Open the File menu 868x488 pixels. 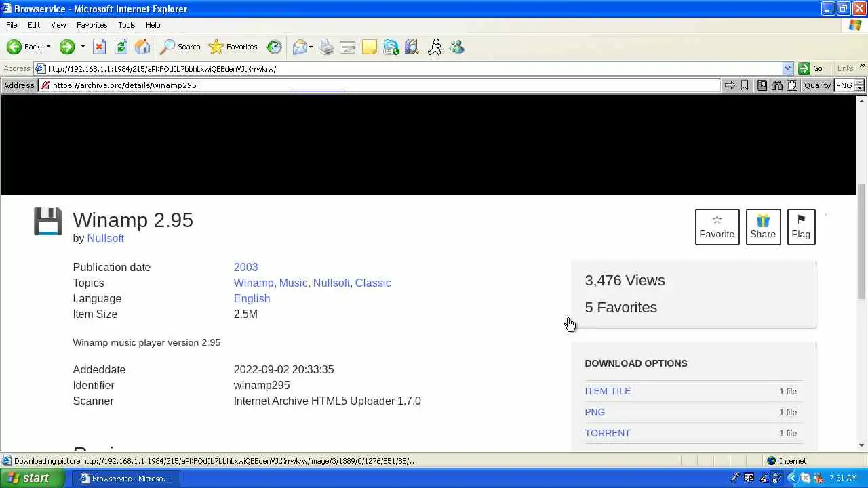(x=12, y=25)
